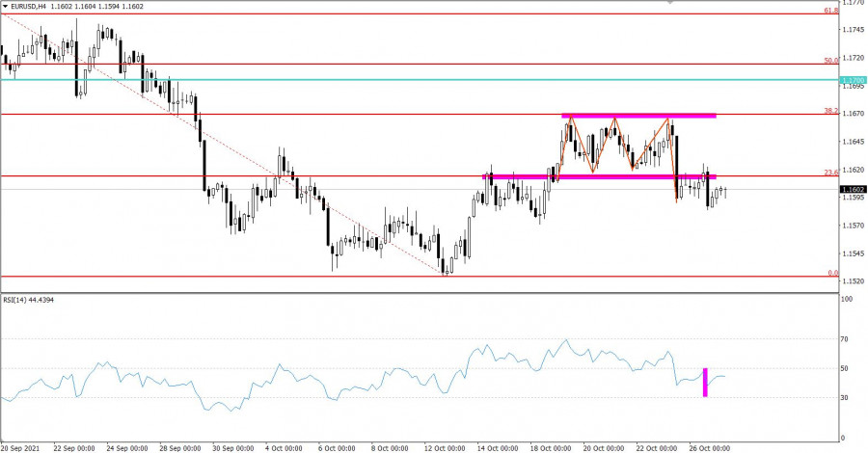
Task: Click the 22 Sep 00:00 date label
Action: (x=74, y=448)
